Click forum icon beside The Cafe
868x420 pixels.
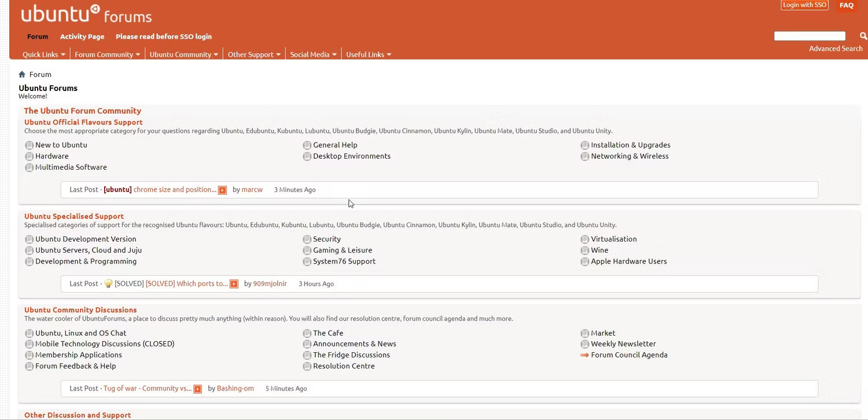(x=307, y=333)
